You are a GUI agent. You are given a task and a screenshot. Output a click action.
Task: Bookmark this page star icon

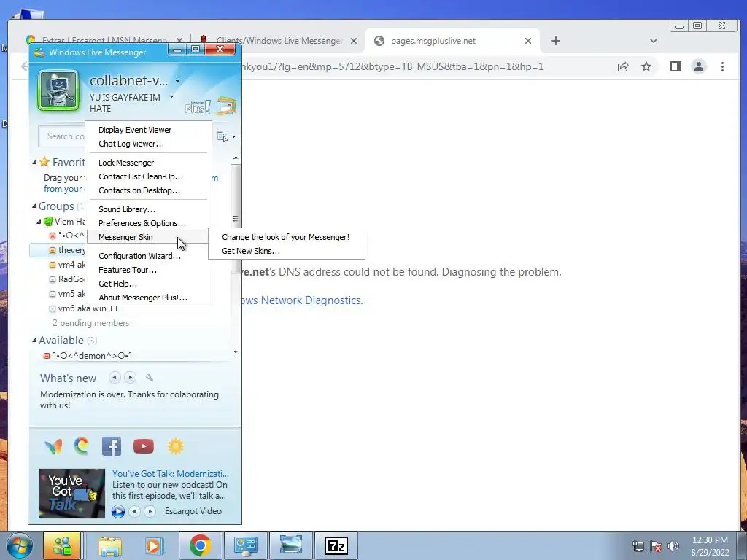646,66
